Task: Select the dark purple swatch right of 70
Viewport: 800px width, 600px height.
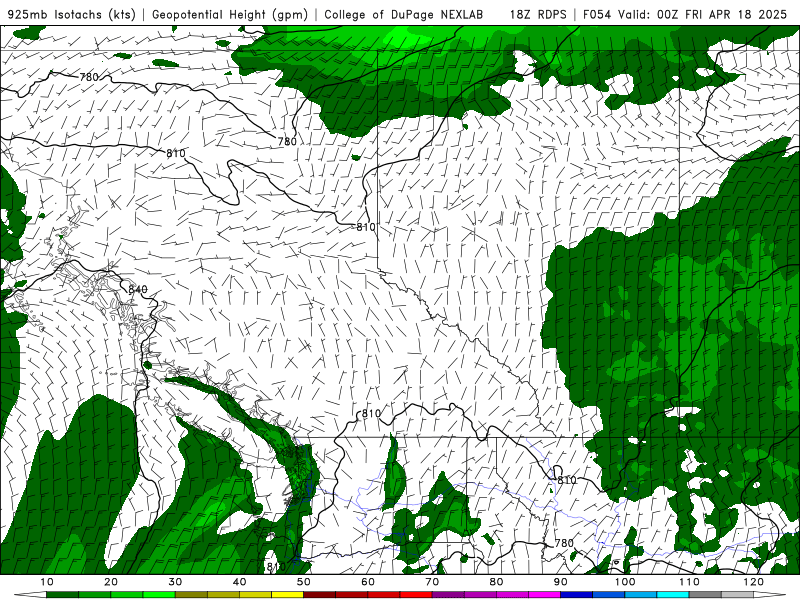Action: coord(448,595)
